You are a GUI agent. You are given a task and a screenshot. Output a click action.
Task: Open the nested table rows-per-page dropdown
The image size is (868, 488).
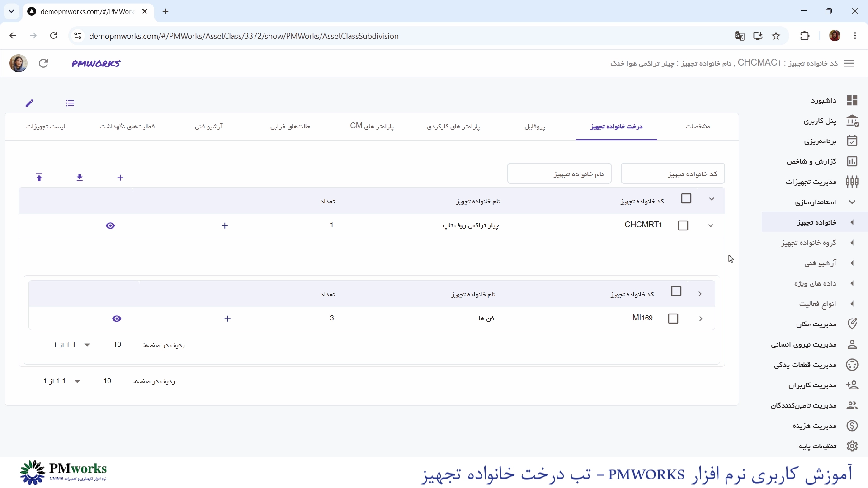(x=87, y=345)
